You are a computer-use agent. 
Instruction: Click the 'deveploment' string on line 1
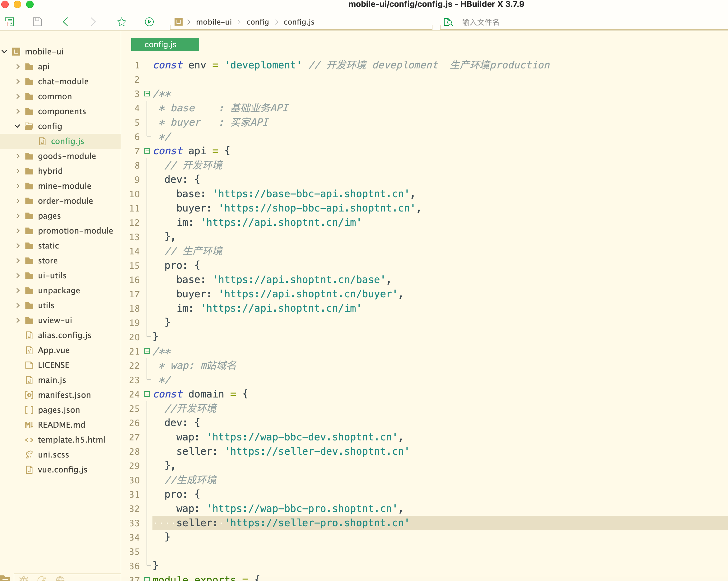263,65
